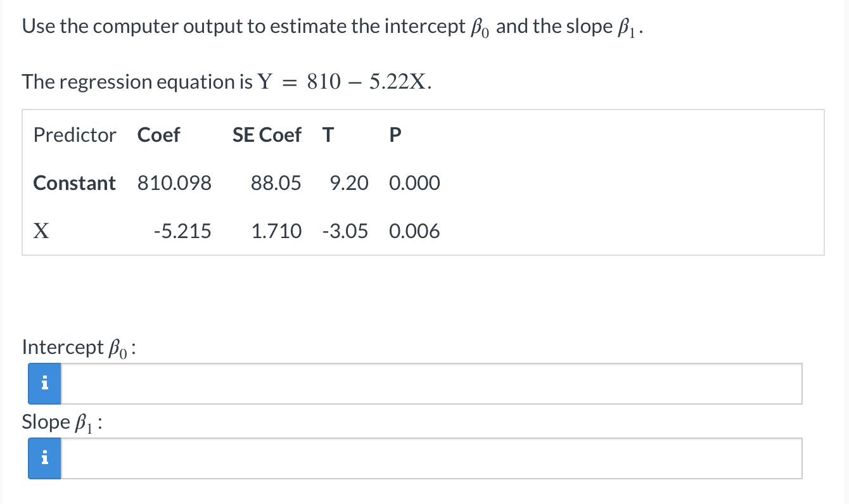Image resolution: width=849 pixels, height=504 pixels.
Task: Select the P column header
Action: pyautogui.click(x=395, y=135)
